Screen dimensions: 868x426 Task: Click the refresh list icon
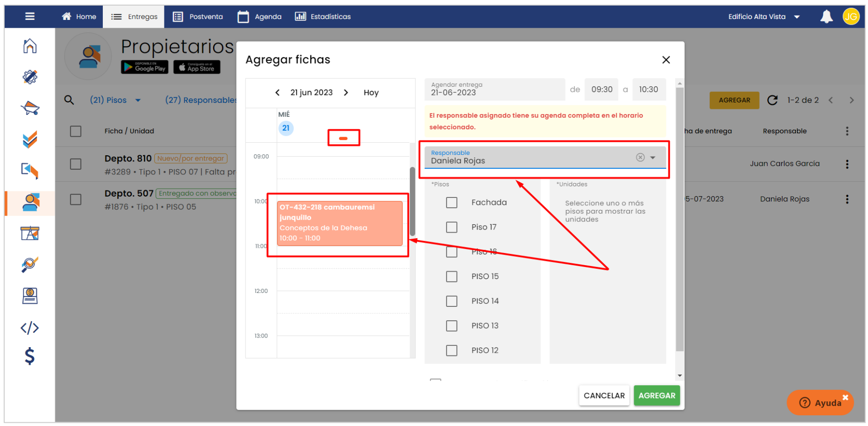click(772, 100)
